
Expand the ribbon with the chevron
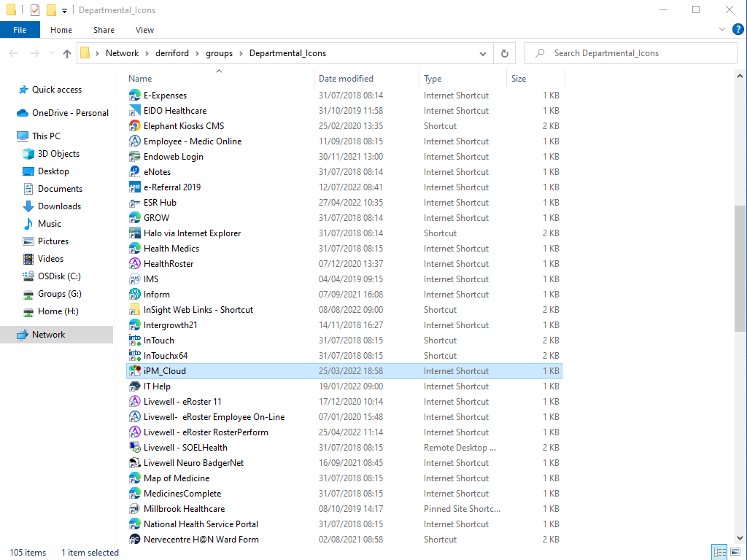point(721,29)
